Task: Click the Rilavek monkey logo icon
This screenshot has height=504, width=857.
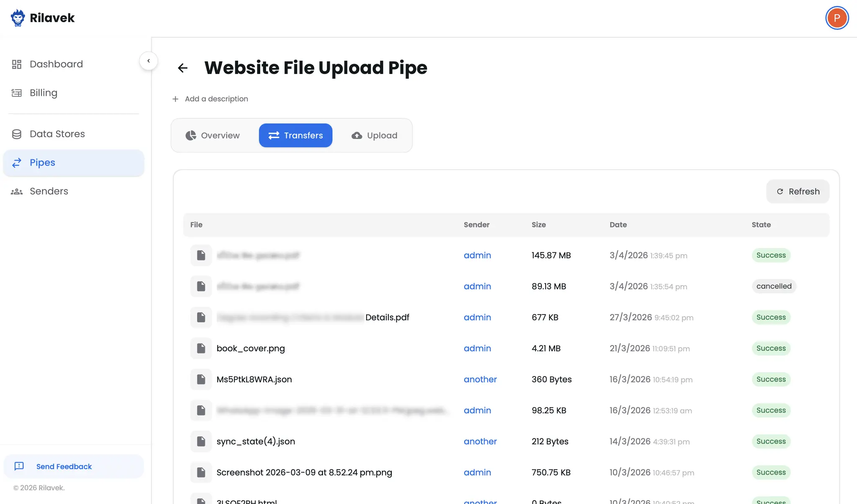Action: tap(18, 18)
